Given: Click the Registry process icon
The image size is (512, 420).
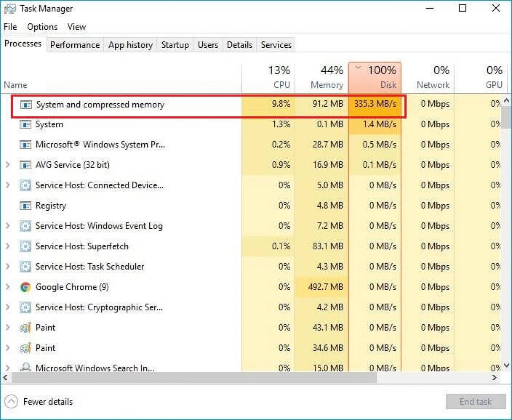Looking at the screenshot, I should 26,206.
